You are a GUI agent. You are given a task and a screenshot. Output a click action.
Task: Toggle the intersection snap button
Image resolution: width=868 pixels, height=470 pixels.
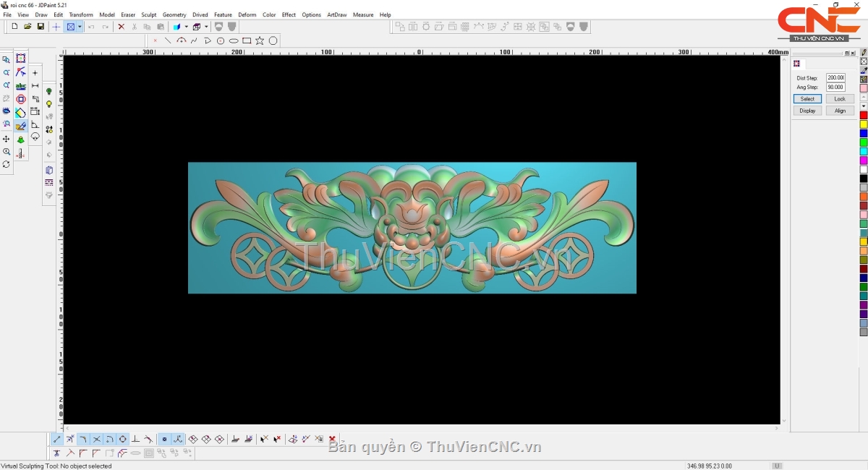click(96, 439)
